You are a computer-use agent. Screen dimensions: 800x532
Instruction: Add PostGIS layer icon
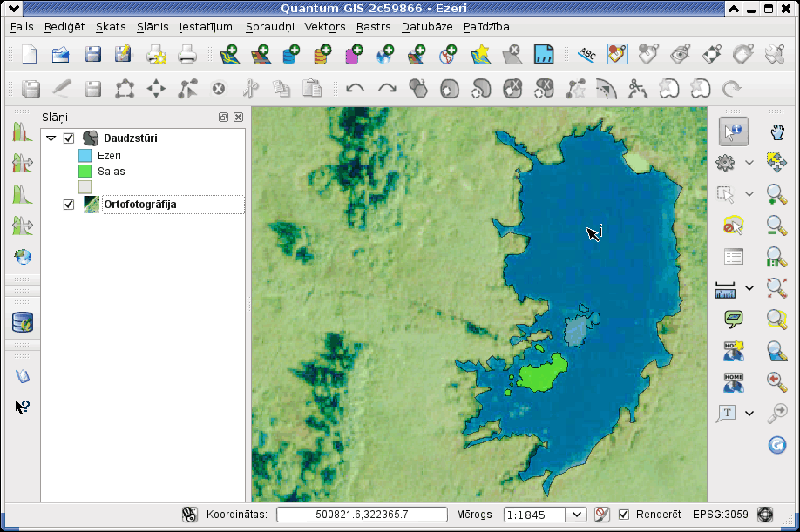pyautogui.click(x=291, y=54)
